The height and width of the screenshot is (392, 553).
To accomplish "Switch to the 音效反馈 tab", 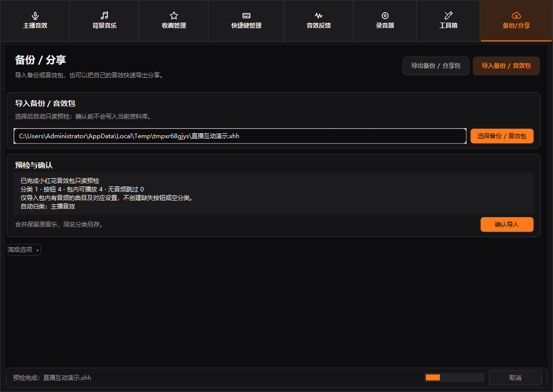I will coord(318,21).
